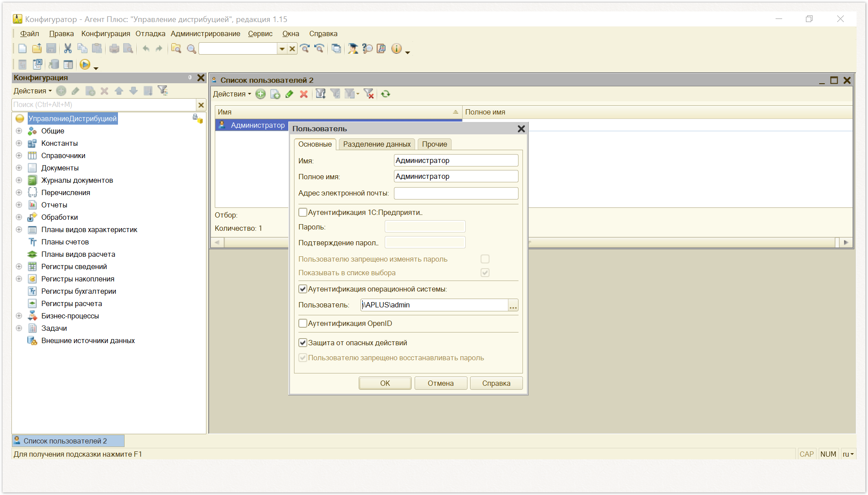Click the Имя input field
The image size is (868, 495).
[456, 160]
